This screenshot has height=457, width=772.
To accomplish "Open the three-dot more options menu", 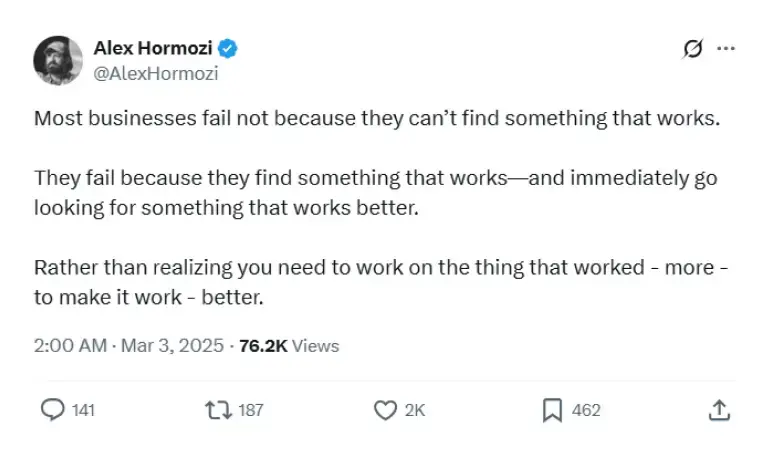I will [727, 48].
